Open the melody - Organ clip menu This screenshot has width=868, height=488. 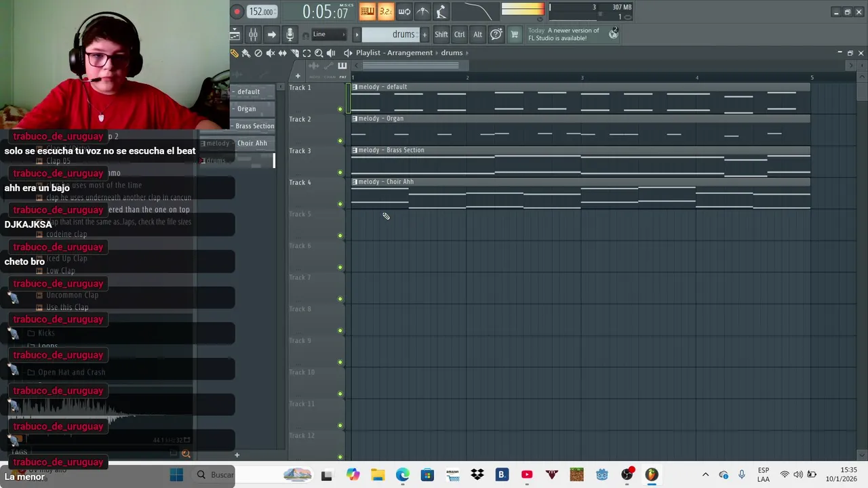(x=355, y=119)
